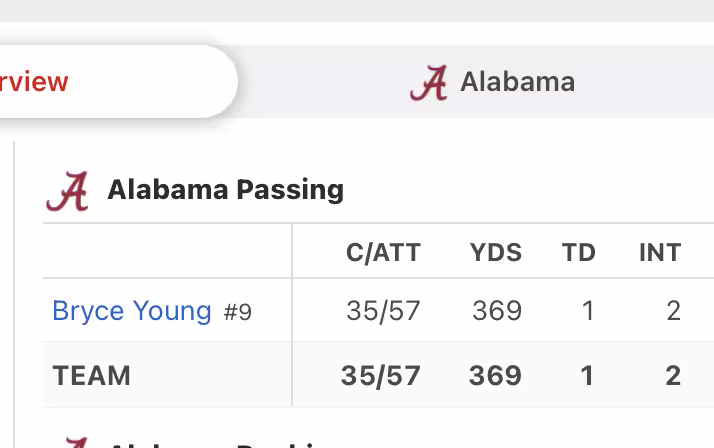The image size is (714, 448).
Task: Click the TEAM total interceptions value
Action: pos(673,375)
